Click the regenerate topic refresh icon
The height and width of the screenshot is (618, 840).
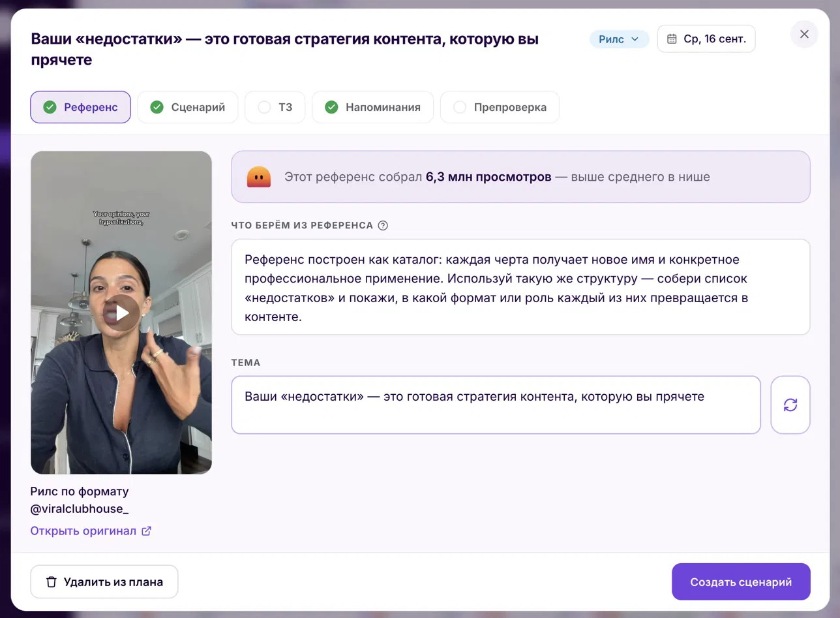(x=790, y=405)
